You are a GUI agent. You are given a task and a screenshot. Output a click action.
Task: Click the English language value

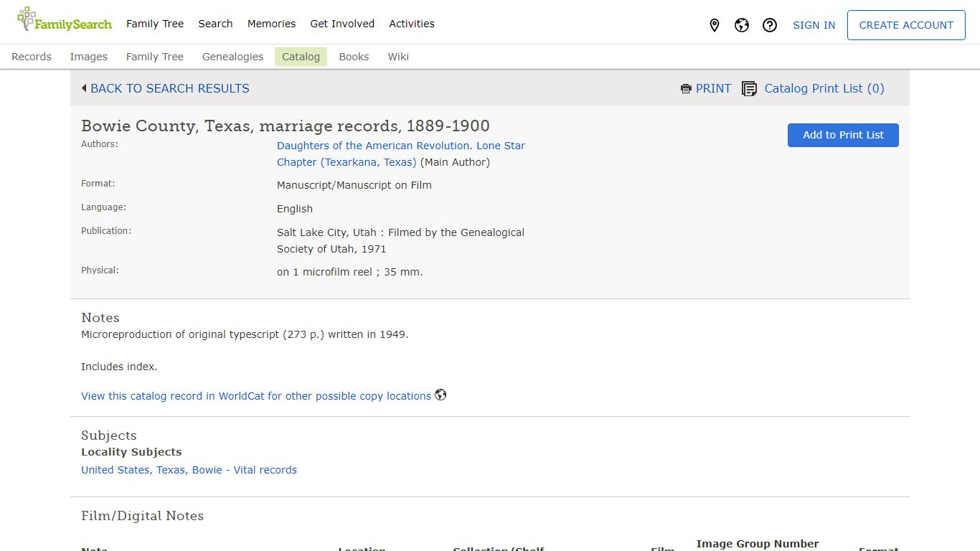pos(295,209)
